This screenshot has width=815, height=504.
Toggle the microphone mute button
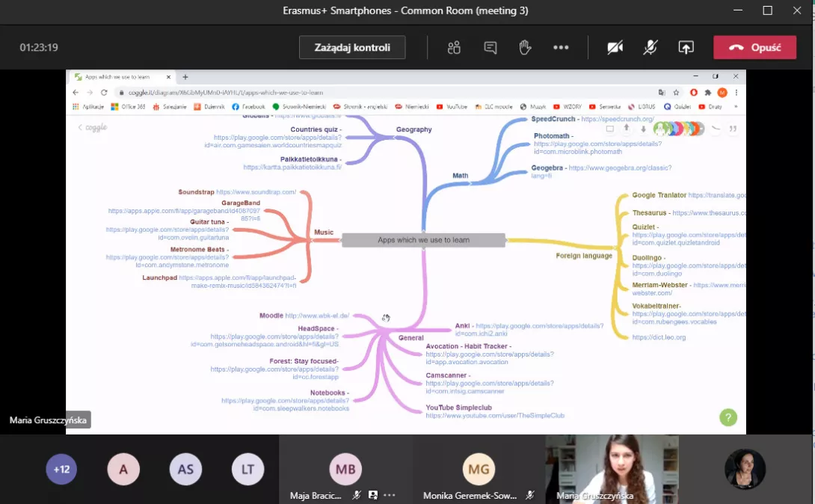pos(651,48)
